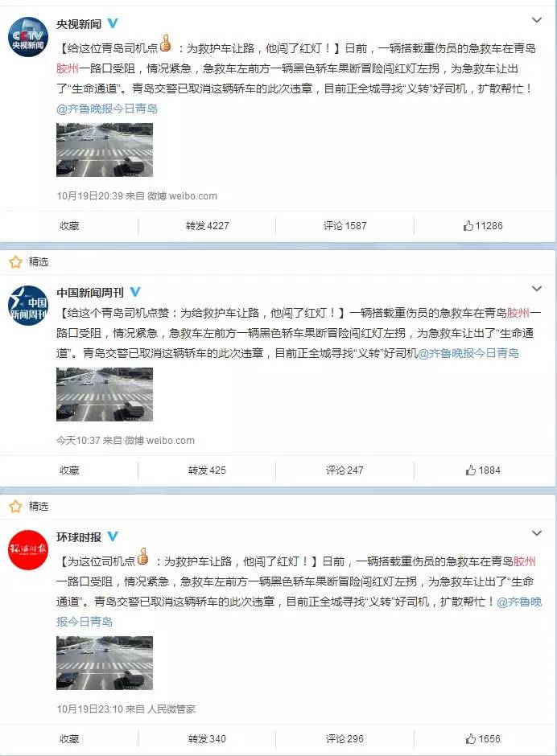Click the 胶州 location link in 环球时报 post

(525, 561)
